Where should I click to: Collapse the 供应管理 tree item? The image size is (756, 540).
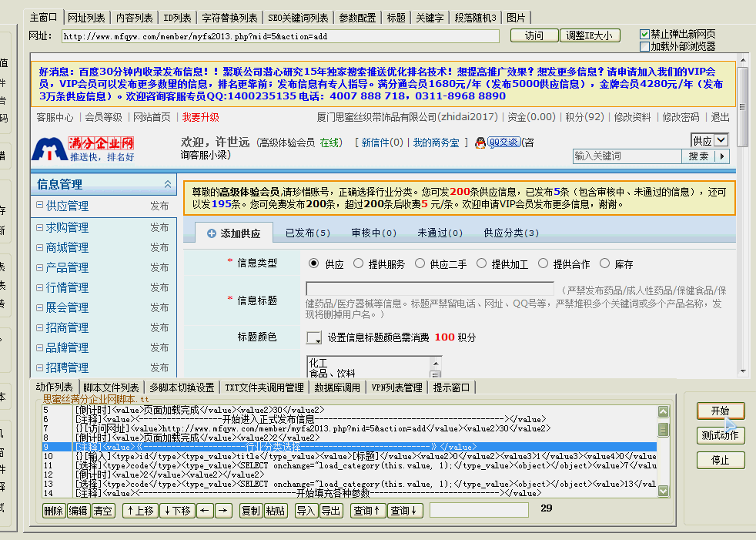click(x=39, y=205)
